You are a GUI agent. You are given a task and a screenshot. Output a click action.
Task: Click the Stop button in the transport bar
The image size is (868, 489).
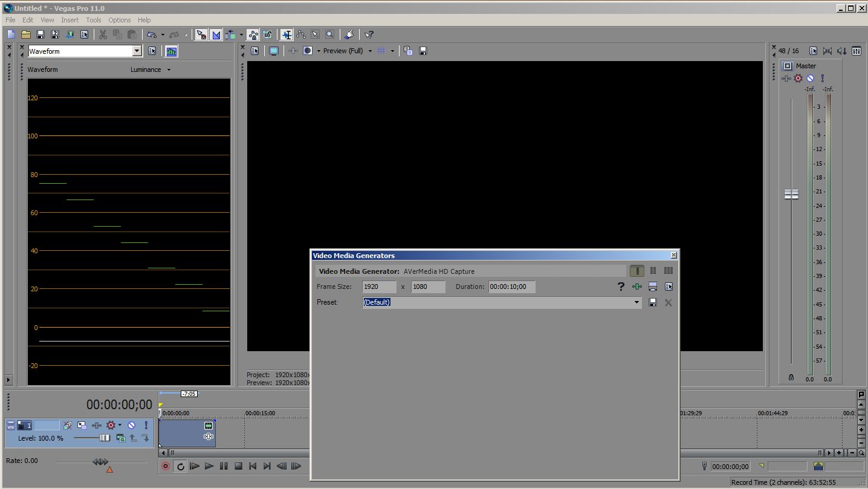click(238, 466)
